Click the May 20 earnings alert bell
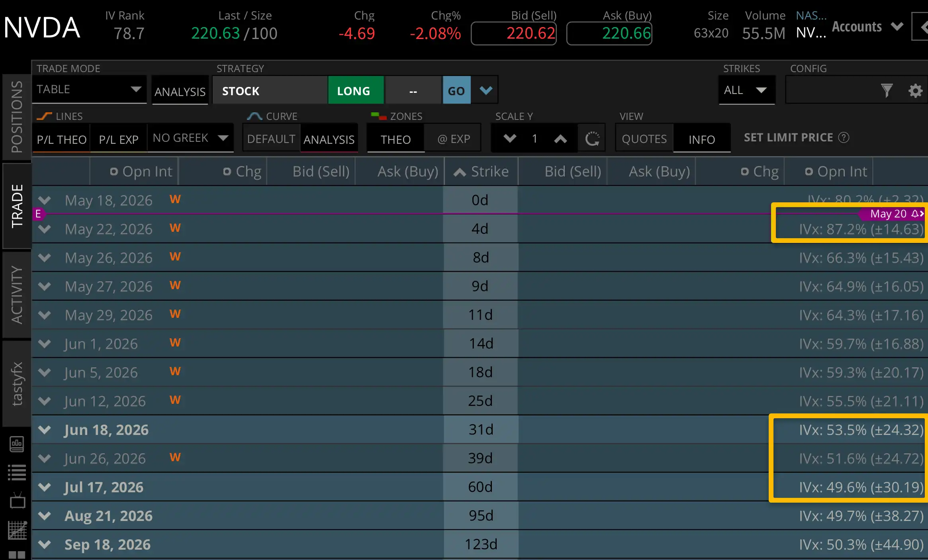 point(915,213)
